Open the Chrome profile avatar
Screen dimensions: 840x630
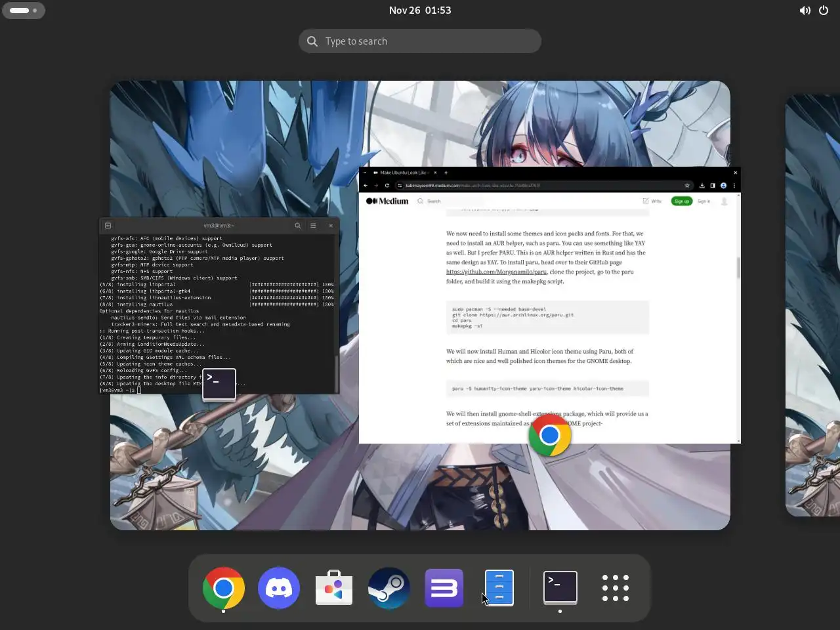(723, 186)
